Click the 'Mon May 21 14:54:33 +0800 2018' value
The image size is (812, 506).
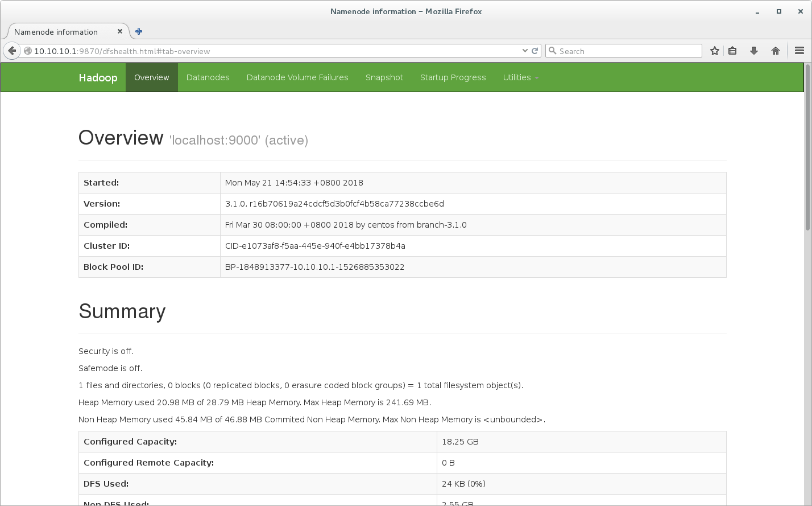pos(294,183)
